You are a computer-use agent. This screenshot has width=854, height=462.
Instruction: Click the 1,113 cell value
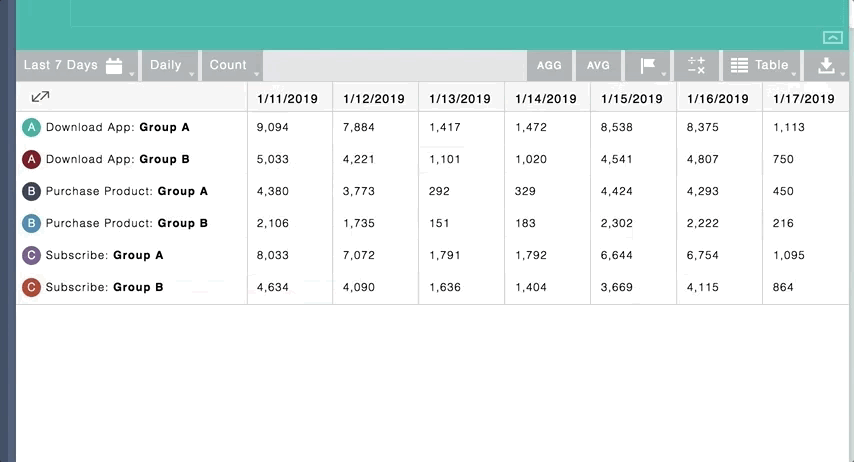click(x=789, y=127)
